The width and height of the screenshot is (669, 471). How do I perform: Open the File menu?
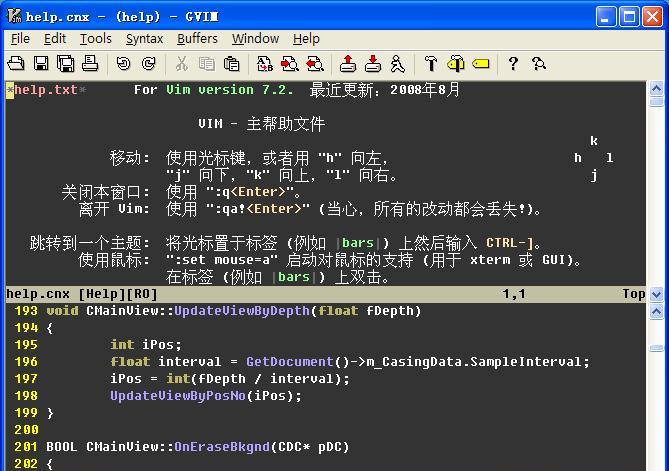(20, 39)
